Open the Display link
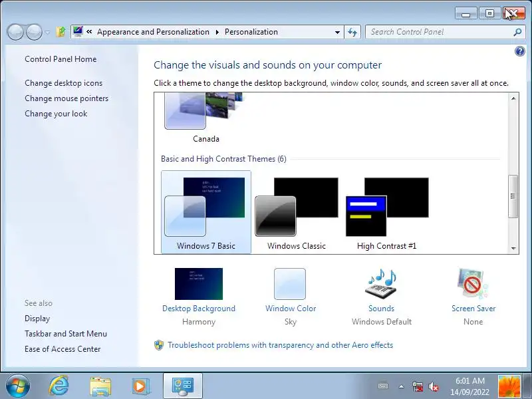This screenshot has height=399, width=532. pyautogui.click(x=37, y=319)
